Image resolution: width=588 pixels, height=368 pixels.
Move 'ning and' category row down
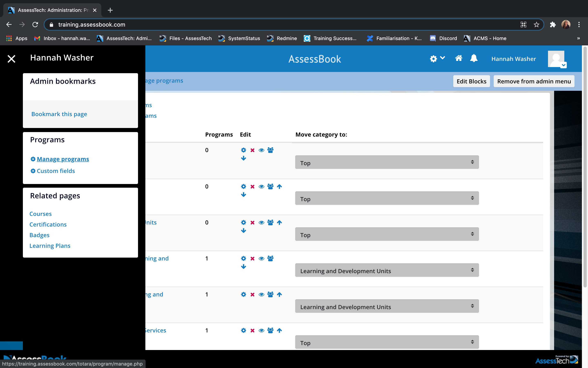pyautogui.click(x=243, y=267)
